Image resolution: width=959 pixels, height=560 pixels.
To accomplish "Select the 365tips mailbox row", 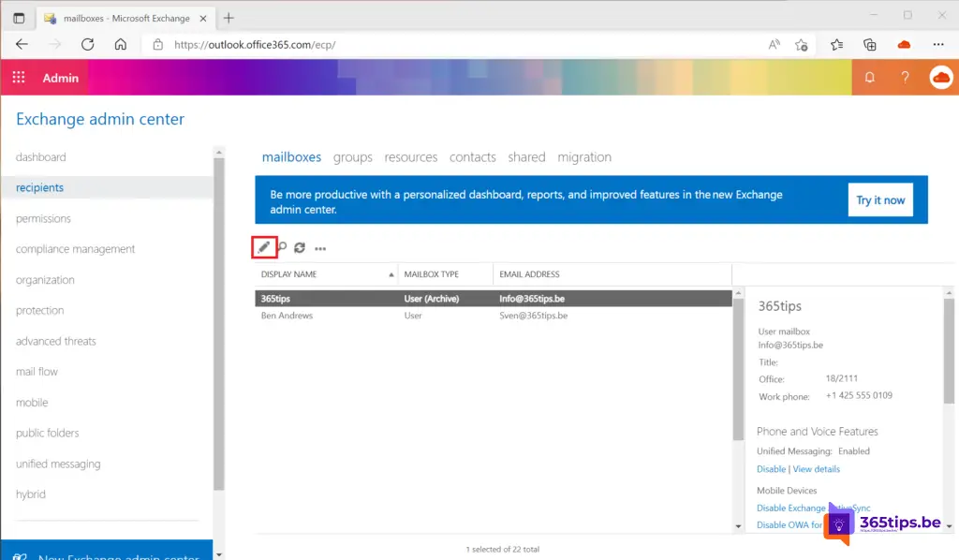I will (493, 299).
